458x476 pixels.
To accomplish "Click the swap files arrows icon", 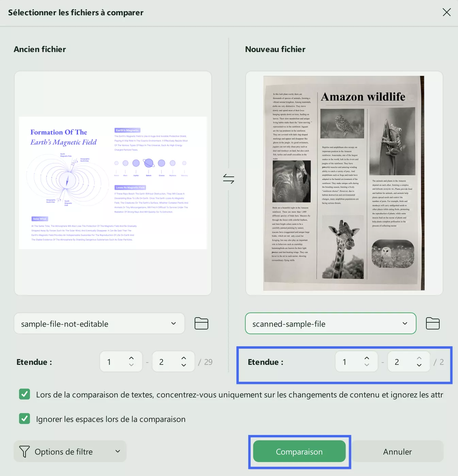I will pyautogui.click(x=229, y=178).
